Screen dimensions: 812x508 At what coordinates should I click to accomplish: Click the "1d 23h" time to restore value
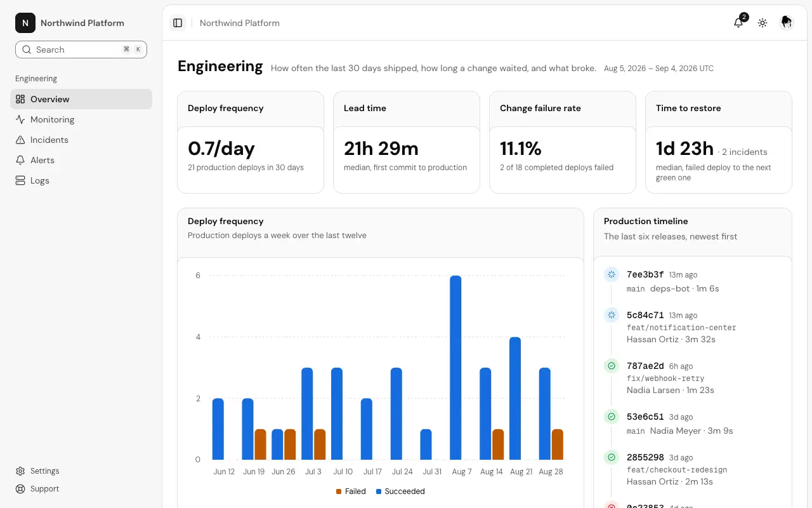pos(684,149)
